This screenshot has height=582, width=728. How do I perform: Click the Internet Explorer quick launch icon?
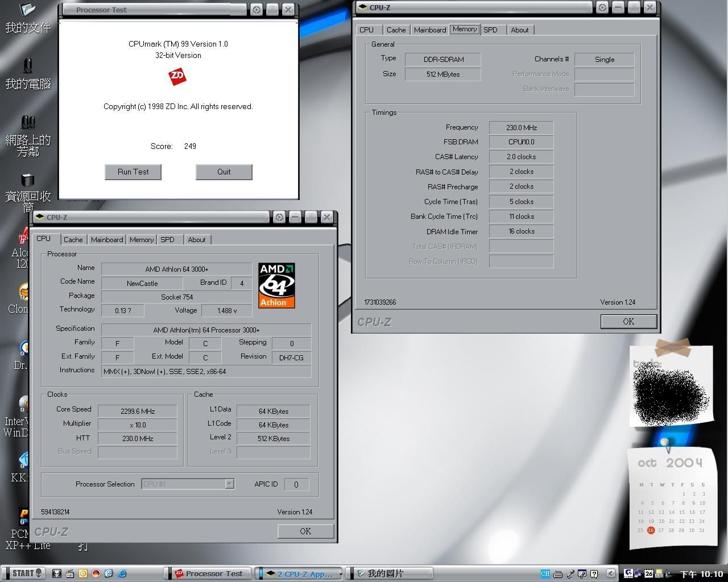(122, 573)
